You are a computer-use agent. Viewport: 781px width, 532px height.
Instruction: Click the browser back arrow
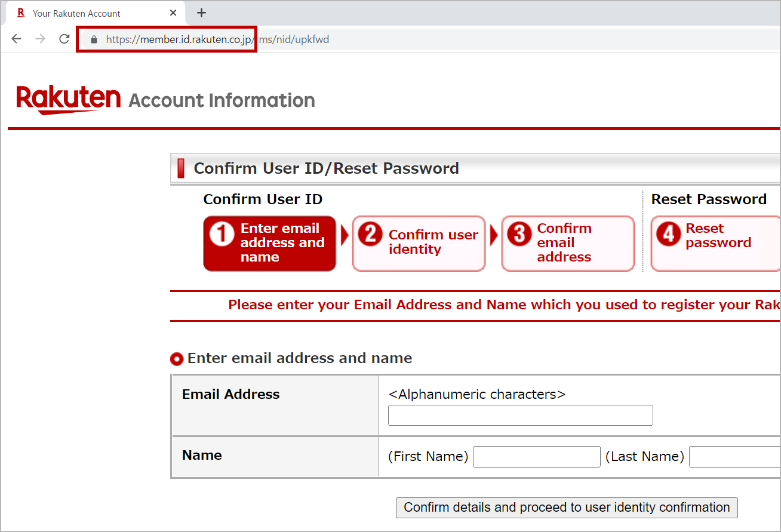click(x=16, y=39)
